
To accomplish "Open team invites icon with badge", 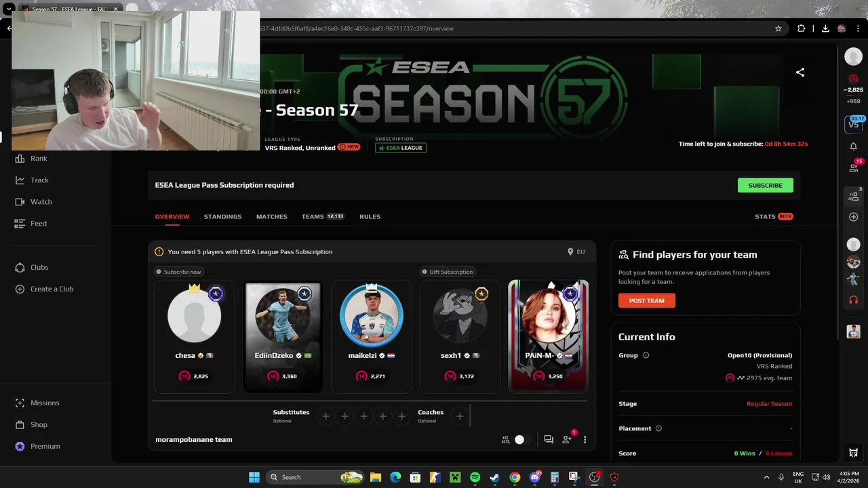I will pos(567,439).
